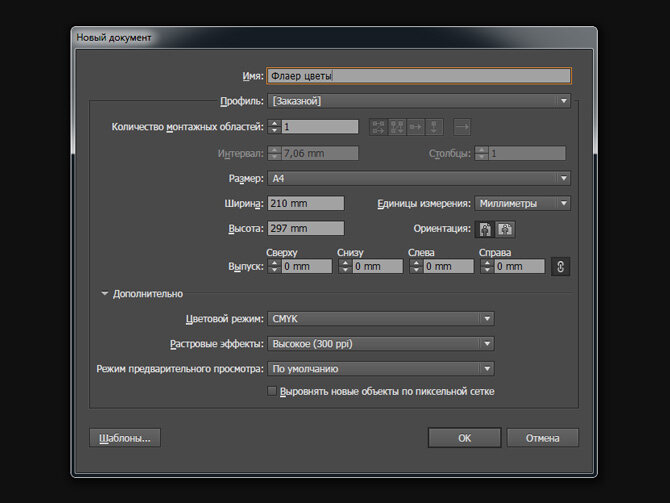
Task: Select landscape orientation icon
Action: [x=505, y=229]
